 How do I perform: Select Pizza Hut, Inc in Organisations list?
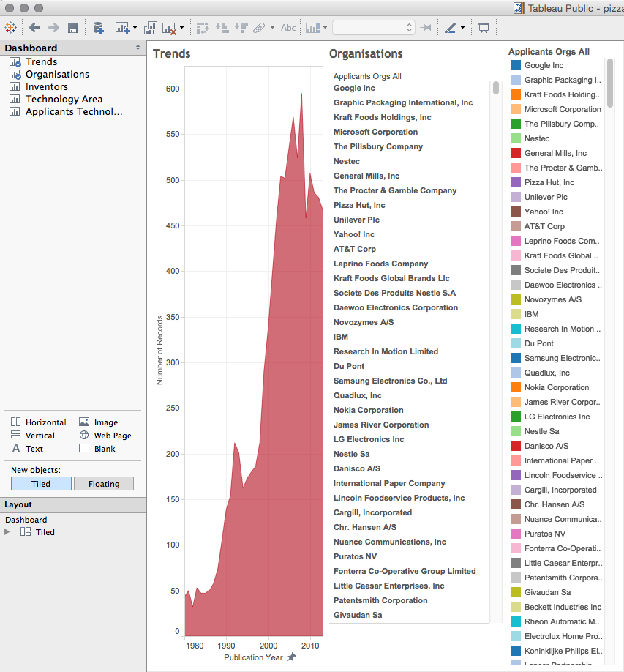click(359, 205)
